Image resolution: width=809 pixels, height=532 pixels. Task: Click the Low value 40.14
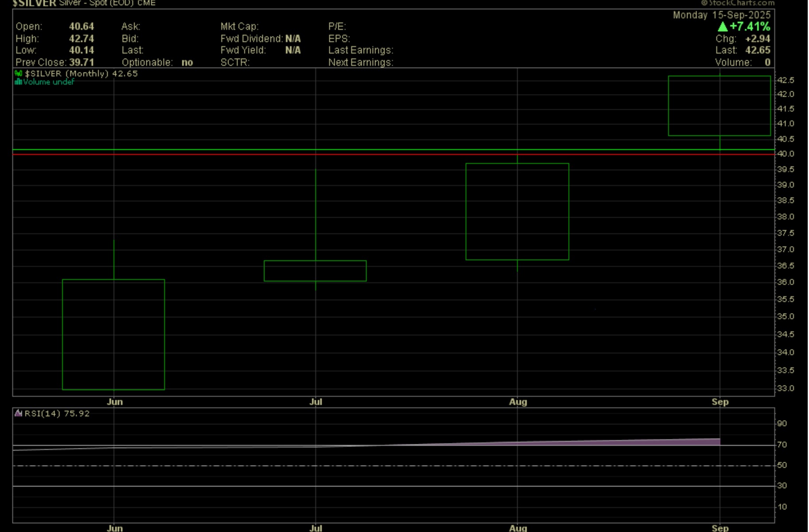(82, 50)
